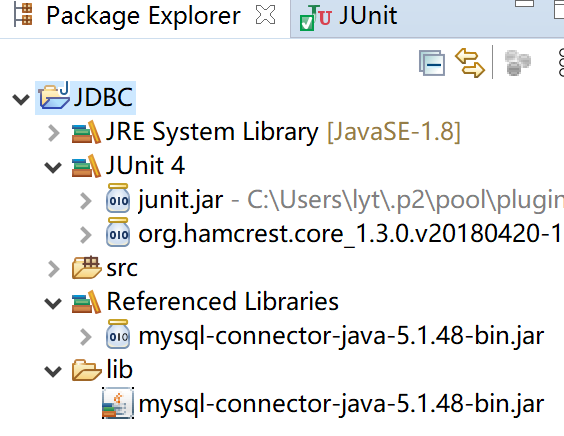Collapse the Referenced Libraries node
This screenshot has width=564, height=436.
[x=53, y=303]
